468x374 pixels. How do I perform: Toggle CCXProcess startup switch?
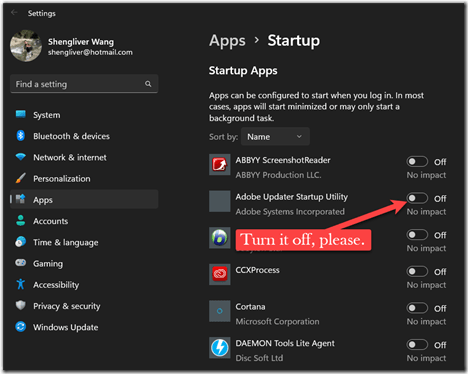click(417, 272)
